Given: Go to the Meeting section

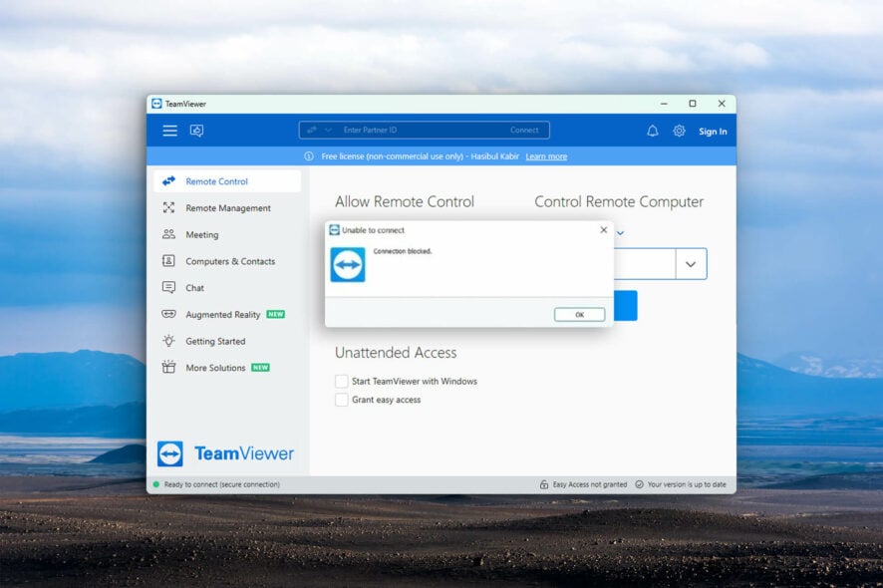Looking at the screenshot, I should (x=227, y=234).
